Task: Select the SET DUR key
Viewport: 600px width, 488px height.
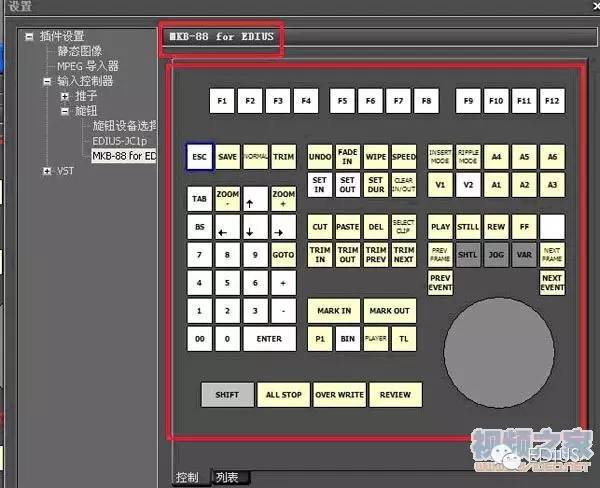Action: [376, 185]
